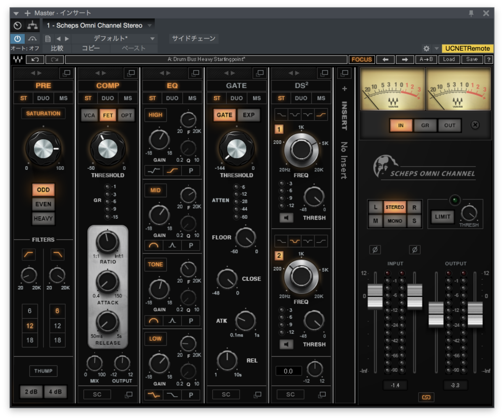Click the UCNETRemote button
The width and height of the screenshot is (504, 420).
[468, 49]
